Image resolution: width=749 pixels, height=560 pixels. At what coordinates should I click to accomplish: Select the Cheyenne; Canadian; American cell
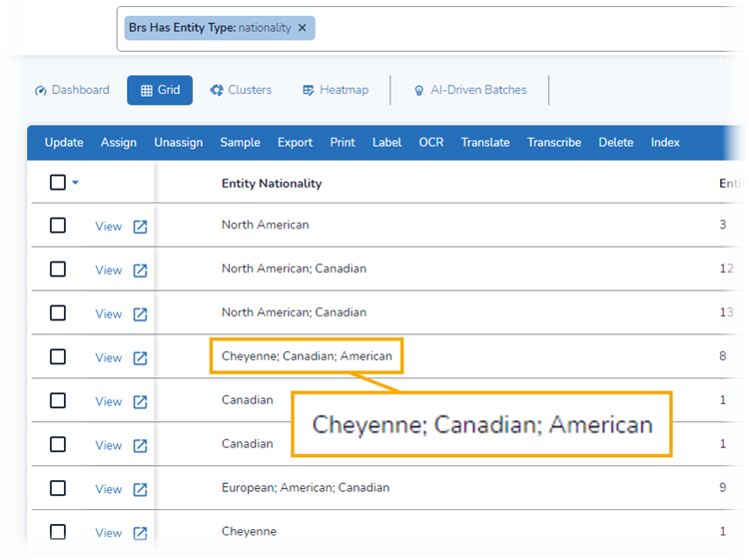pos(307,356)
